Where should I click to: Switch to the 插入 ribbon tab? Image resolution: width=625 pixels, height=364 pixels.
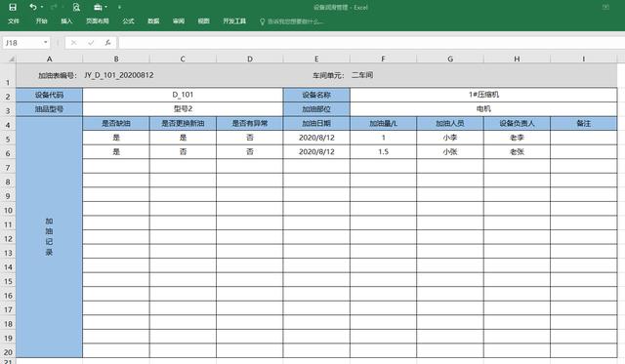[x=66, y=21]
